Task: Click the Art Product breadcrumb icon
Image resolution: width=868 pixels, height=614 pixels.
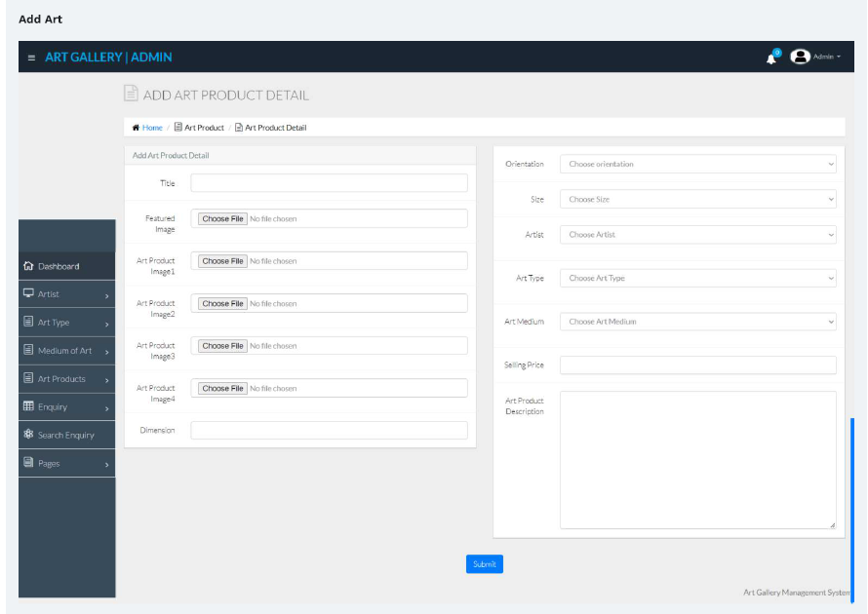Action: pyautogui.click(x=178, y=127)
